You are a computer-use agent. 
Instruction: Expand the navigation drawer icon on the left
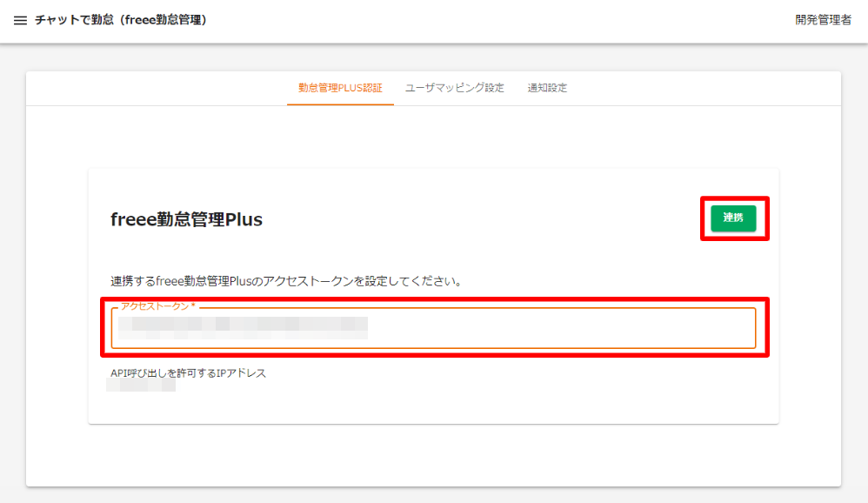[x=20, y=21]
